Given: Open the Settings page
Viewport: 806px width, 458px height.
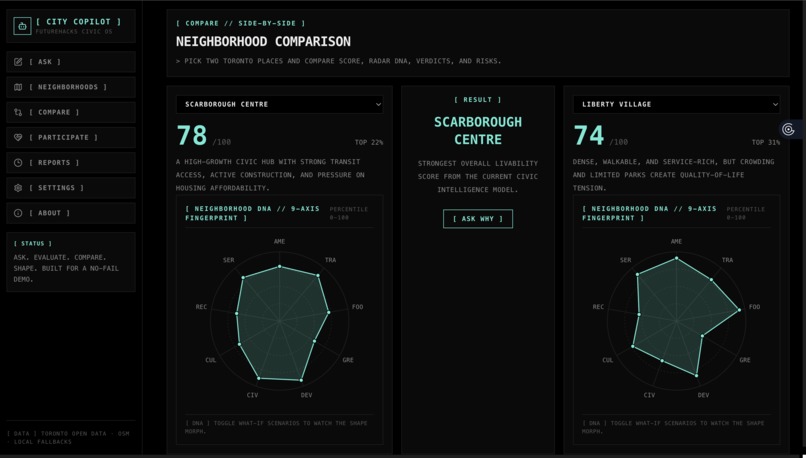Looking at the screenshot, I should pyautogui.click(x=71, y=188).
